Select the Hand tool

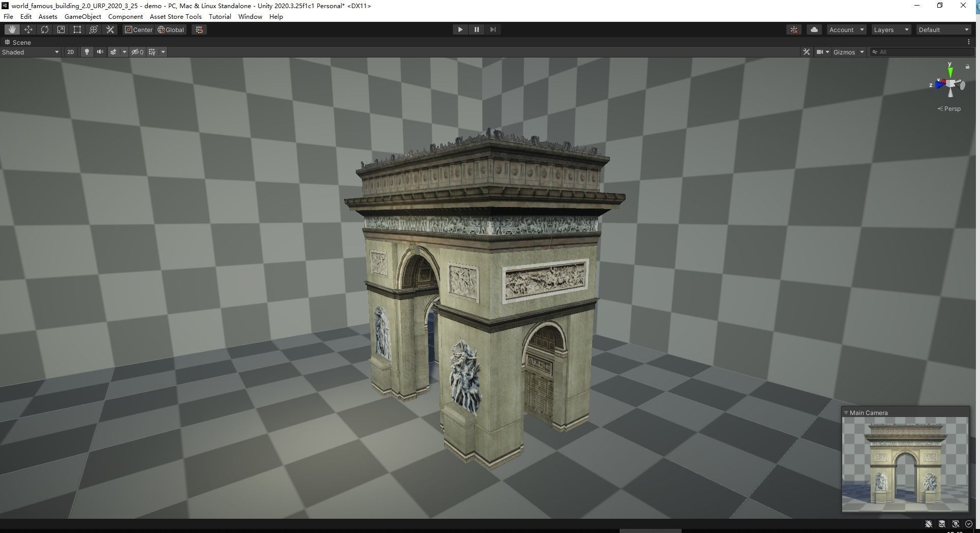click(12, 29)
